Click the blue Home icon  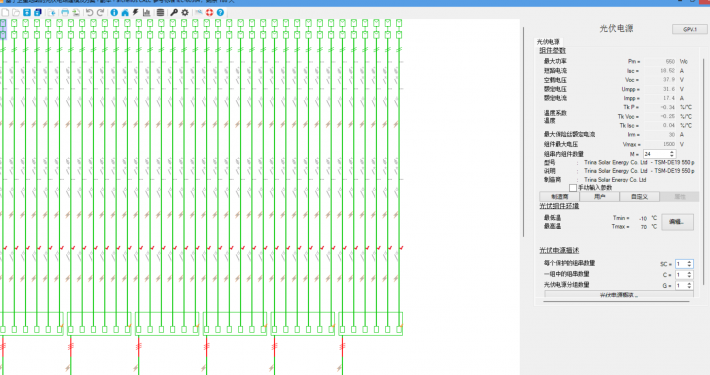(x=125, y=13)
